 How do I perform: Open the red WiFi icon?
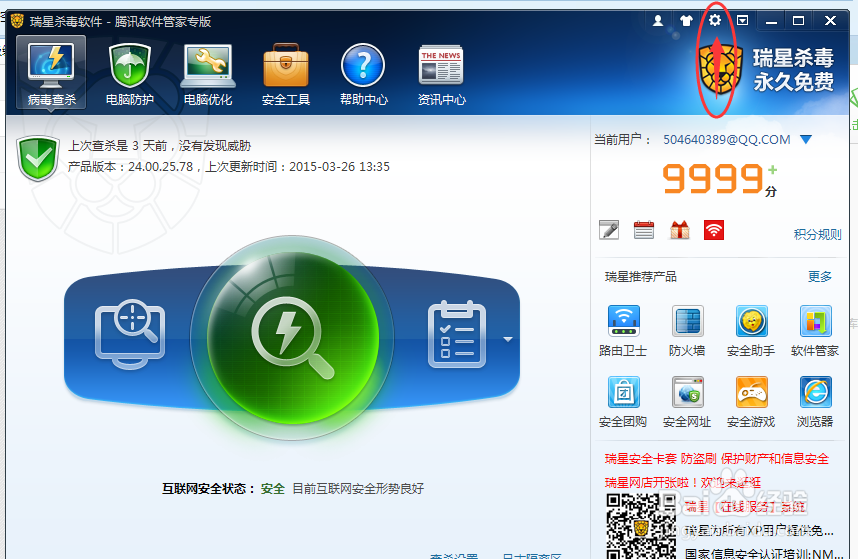point(714,230)
